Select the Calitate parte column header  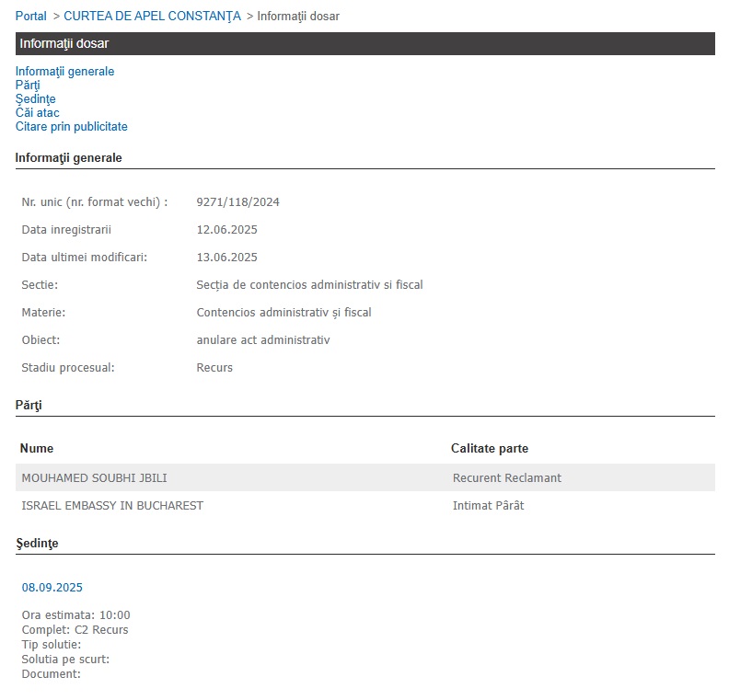click(490, 448)
